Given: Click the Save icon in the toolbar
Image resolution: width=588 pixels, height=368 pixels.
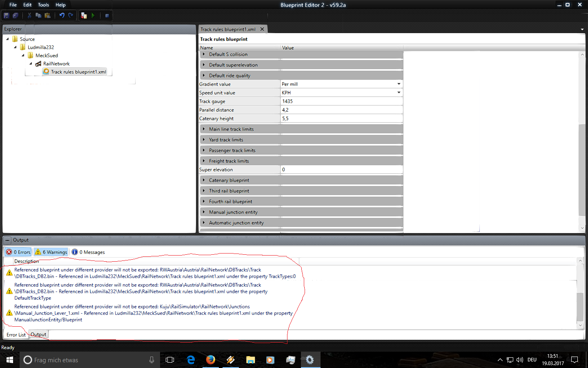Looking at the screenshot, I should pos(7,16).
